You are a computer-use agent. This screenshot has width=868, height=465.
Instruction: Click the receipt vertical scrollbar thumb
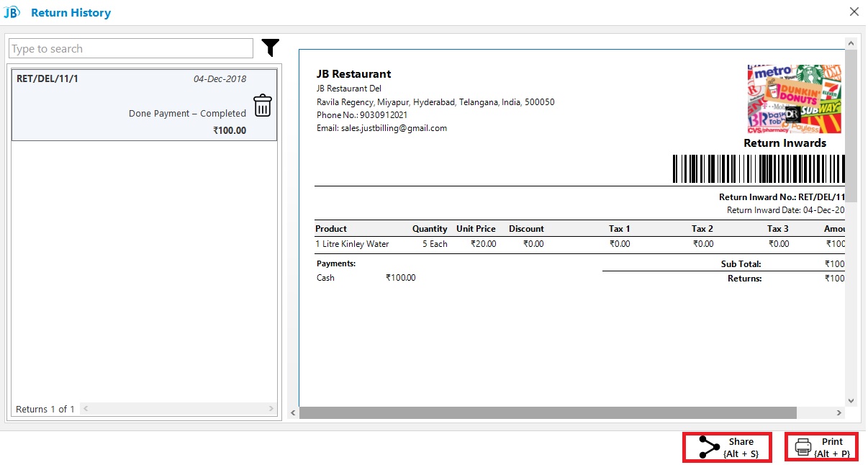[851, 126]
